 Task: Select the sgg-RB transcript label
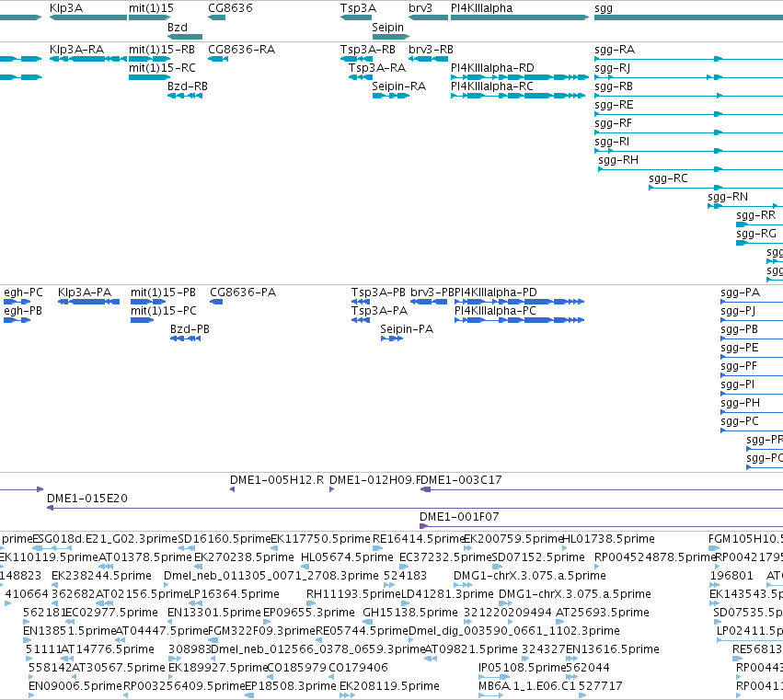[x=613, y=86]
